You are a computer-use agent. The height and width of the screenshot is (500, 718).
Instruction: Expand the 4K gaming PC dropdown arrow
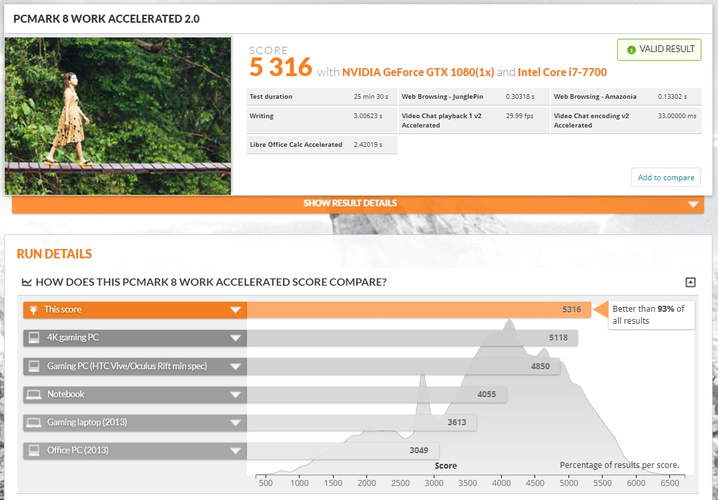pos(235,338)
